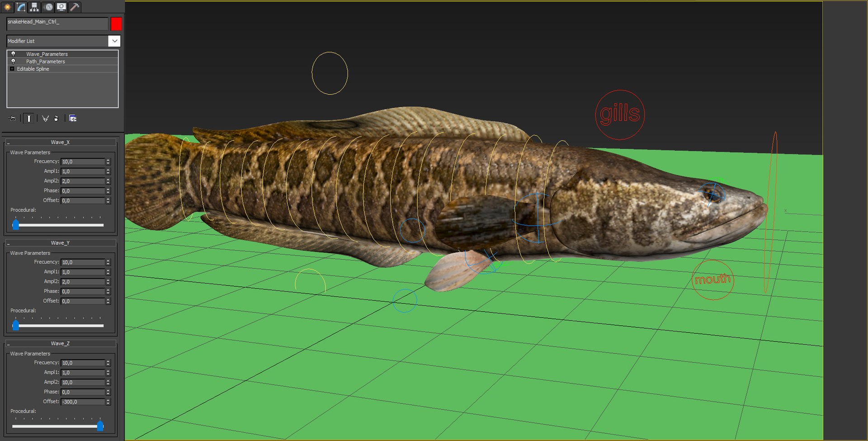Select the red gills control circle
Image resolution: width=868 pixels, height=441 pixels.
(620, 115)
